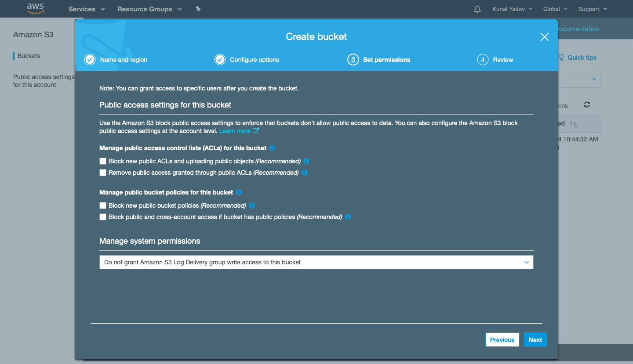Click the Create bucket dialog title
633x364 pixels.
click(x=316, y=37)
